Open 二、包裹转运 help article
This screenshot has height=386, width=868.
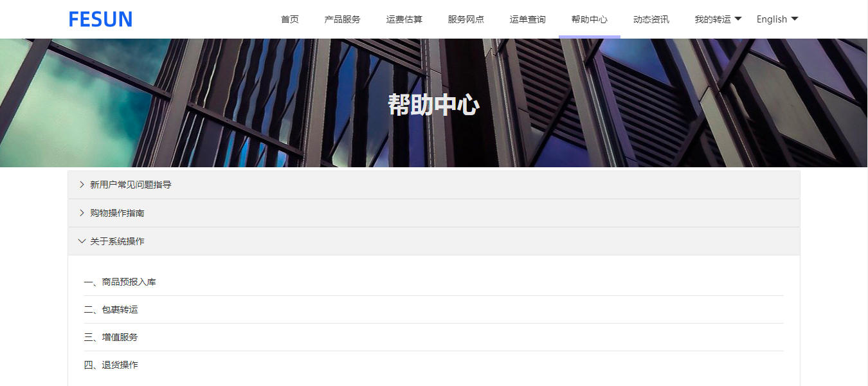tap(111, 309)
